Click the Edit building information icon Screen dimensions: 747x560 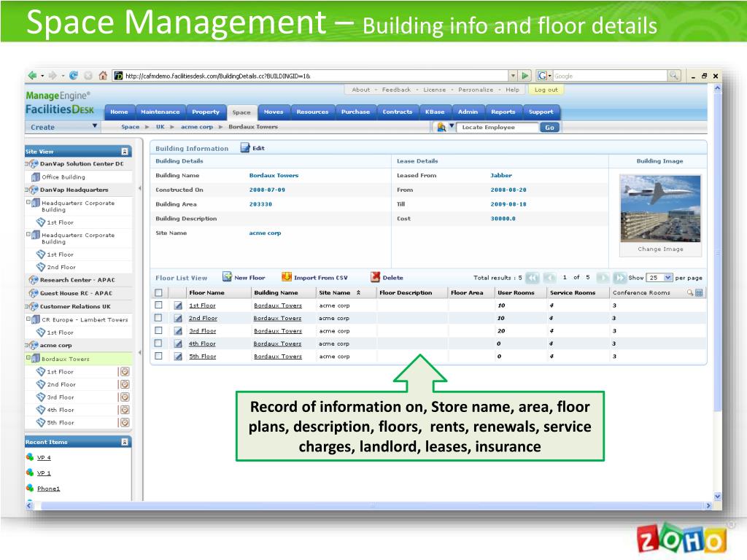(245, 147)
